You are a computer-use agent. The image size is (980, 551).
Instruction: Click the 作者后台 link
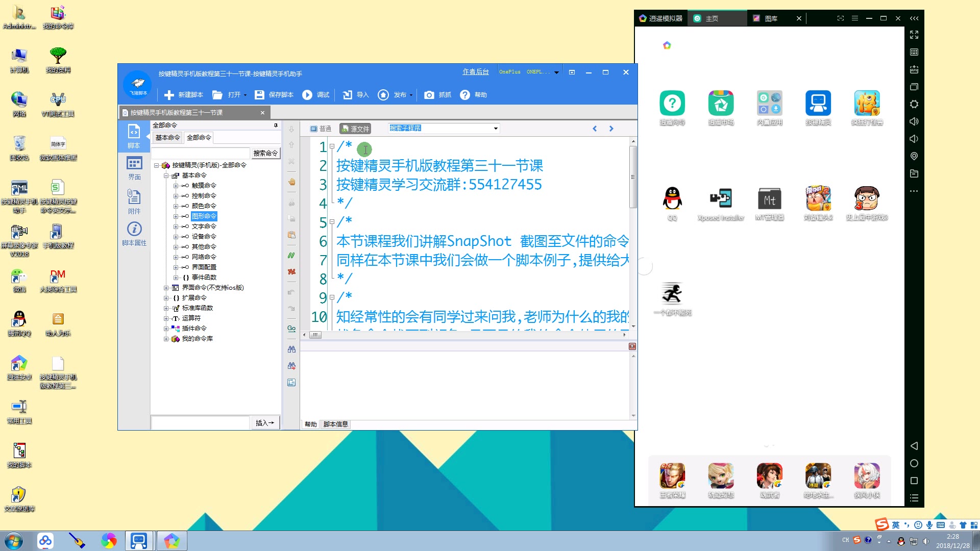click(475, 72)
